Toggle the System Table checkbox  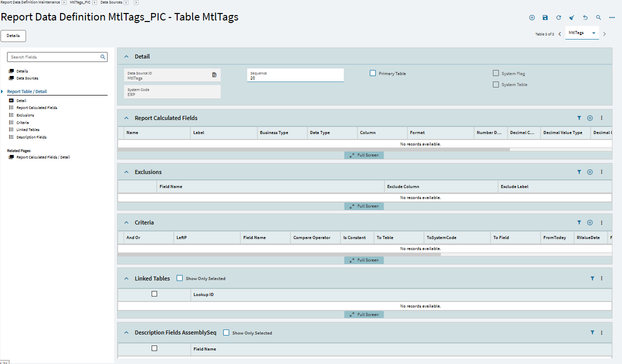click(x=496, y=84)
